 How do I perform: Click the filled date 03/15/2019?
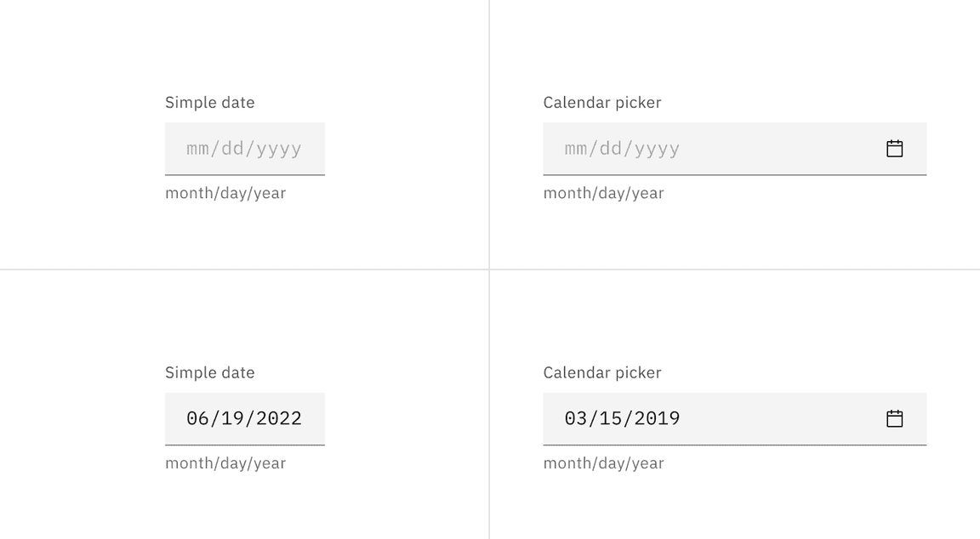624,418
